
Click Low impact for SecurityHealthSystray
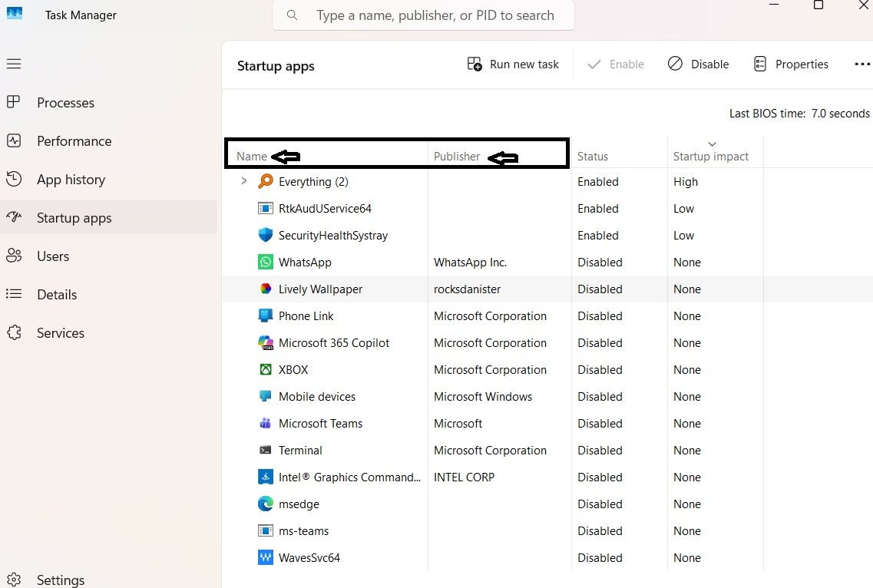[x=683, y=236]
